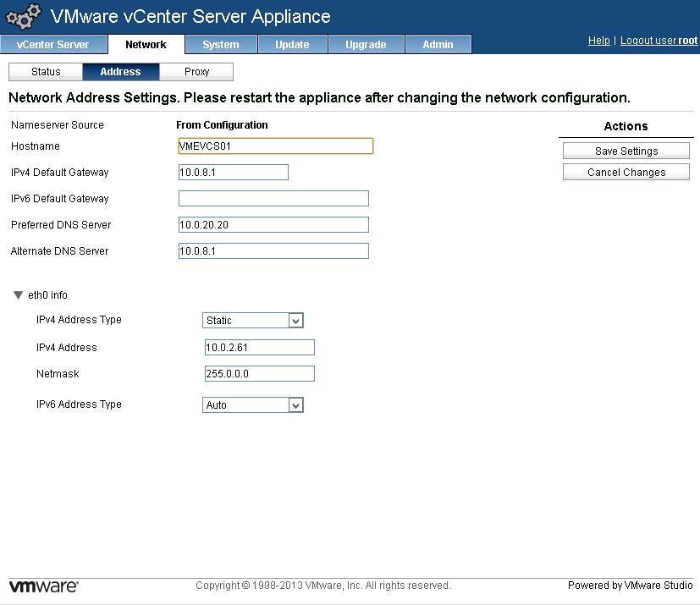The width and height of the screenshot is (700, 605).
Task: Click the Alternate DNS Server label
Action: 59,250
